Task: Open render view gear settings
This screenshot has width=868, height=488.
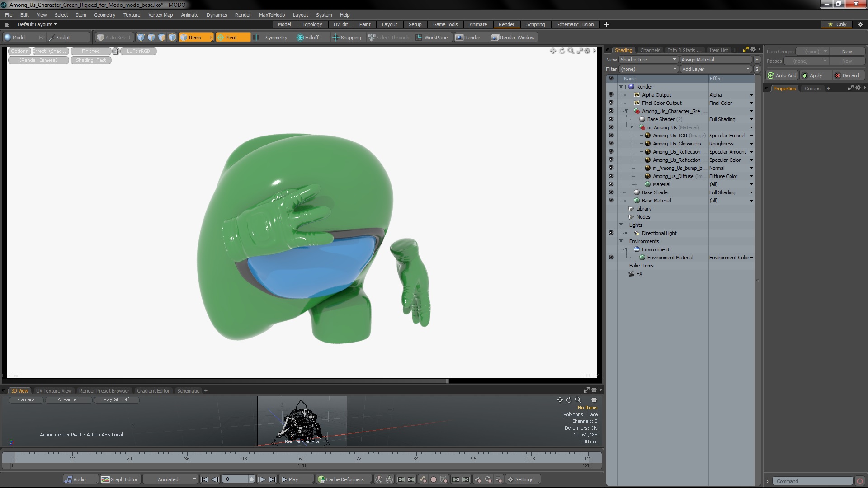Action: [587, 51]
